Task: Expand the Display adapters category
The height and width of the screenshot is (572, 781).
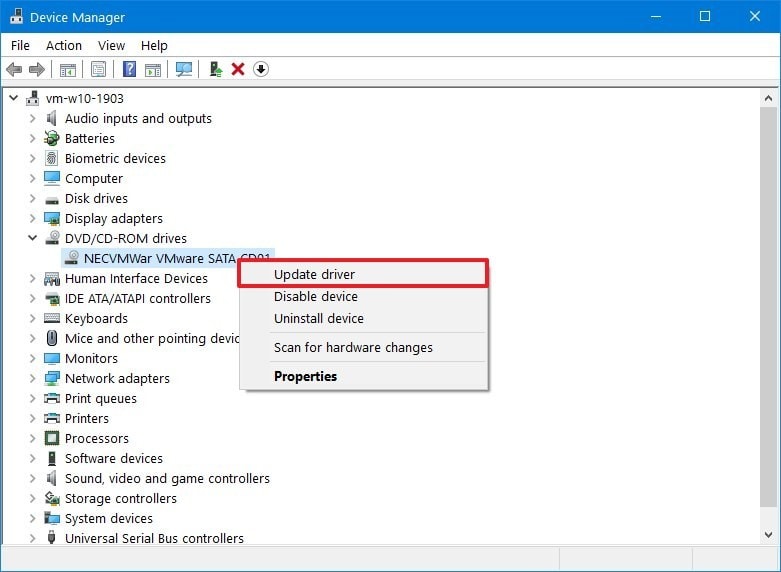Action: 32,219
